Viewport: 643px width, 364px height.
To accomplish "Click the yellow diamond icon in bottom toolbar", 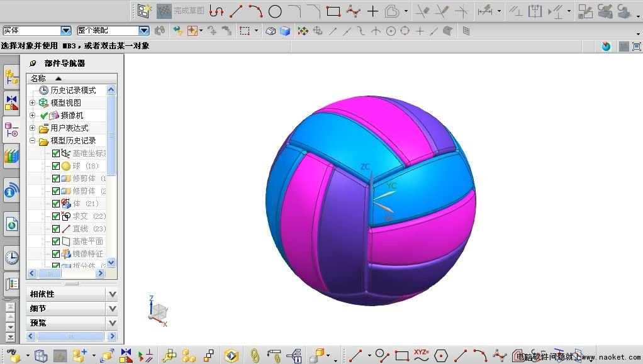I will 232,355.
